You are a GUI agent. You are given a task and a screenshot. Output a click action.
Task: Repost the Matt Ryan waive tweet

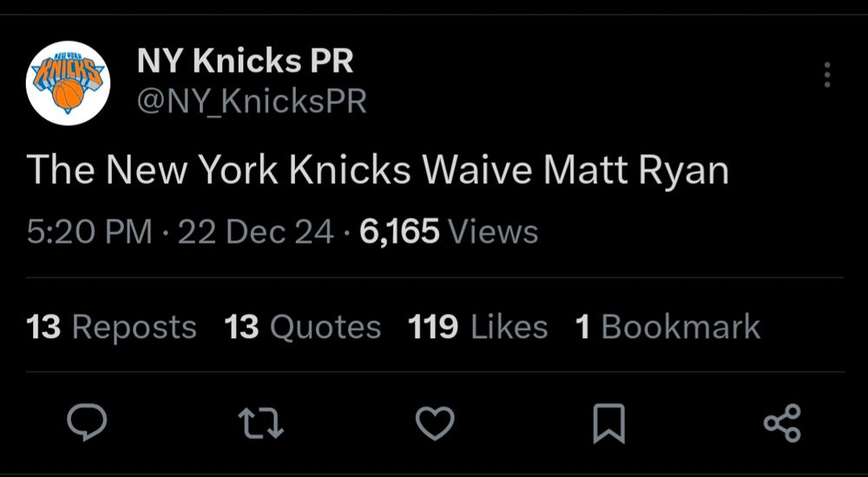click(x=261, y=423)
